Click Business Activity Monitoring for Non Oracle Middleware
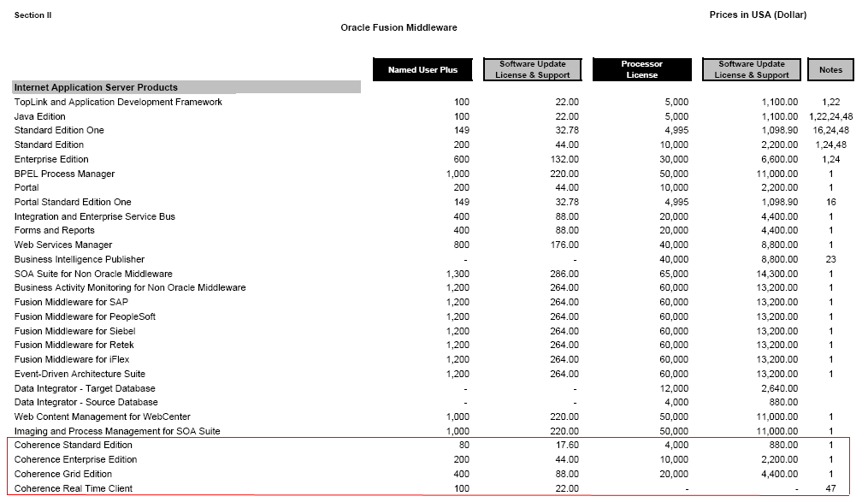The image size is (868, 502). coord(130,287)
